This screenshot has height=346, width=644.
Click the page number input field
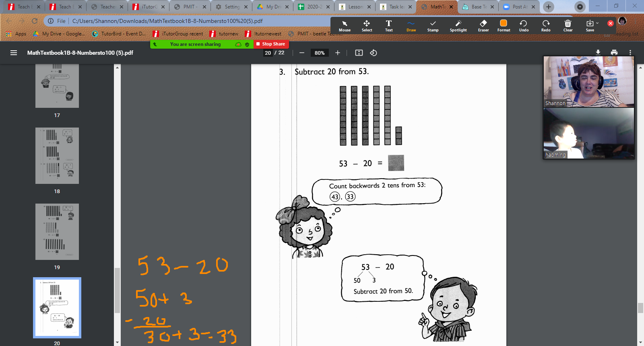[x=268, y=53]
